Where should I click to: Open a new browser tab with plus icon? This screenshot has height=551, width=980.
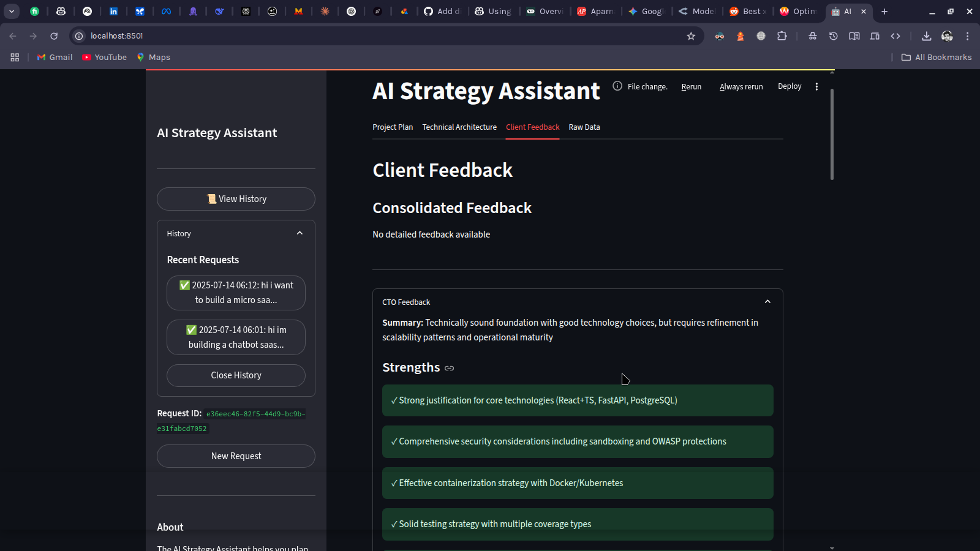tap(884, 11)
